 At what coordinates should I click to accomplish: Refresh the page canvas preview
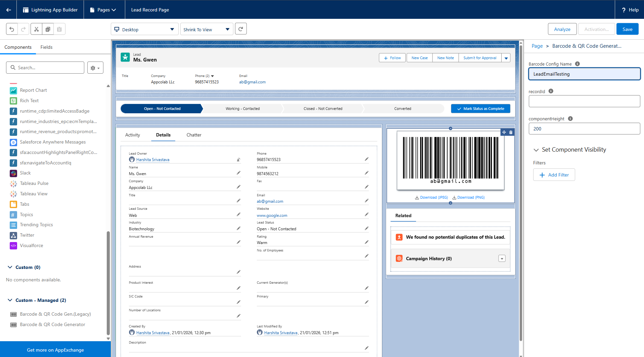(241, 29)
